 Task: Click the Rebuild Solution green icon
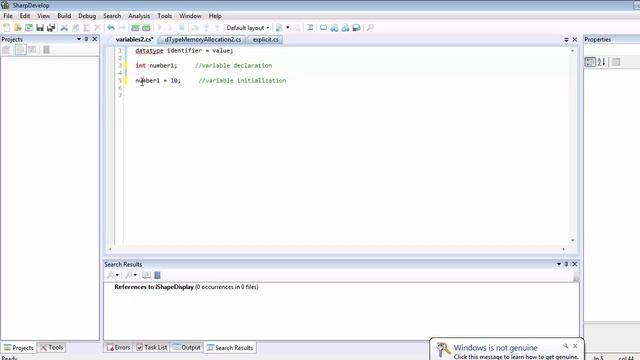coord(146,28)
